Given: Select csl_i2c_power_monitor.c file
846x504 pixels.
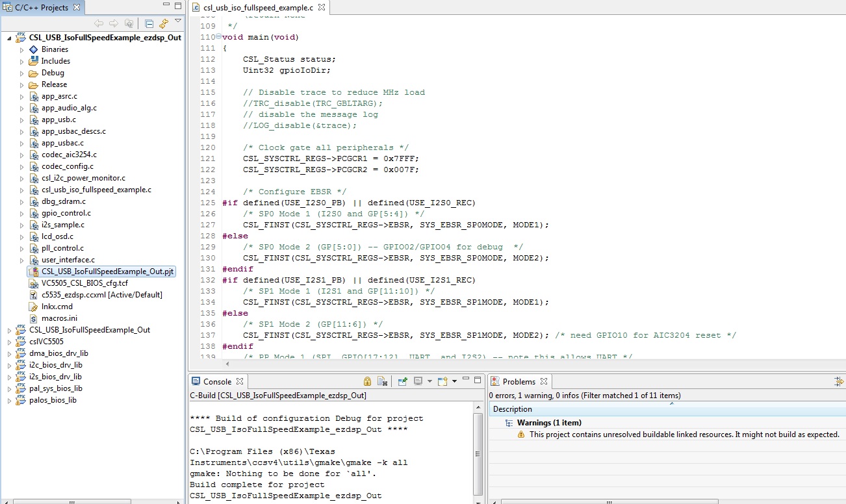Looking at the screenshot, I should click(x=83, y=178).
